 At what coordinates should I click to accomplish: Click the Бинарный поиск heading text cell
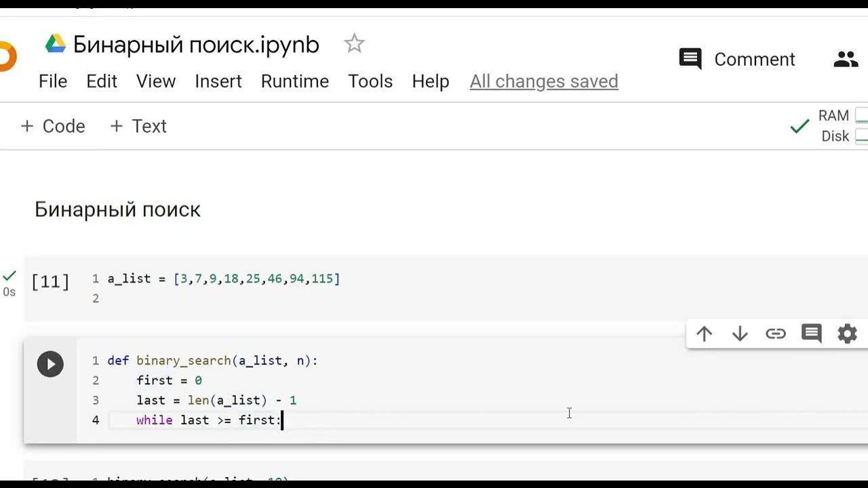[117, 209]
